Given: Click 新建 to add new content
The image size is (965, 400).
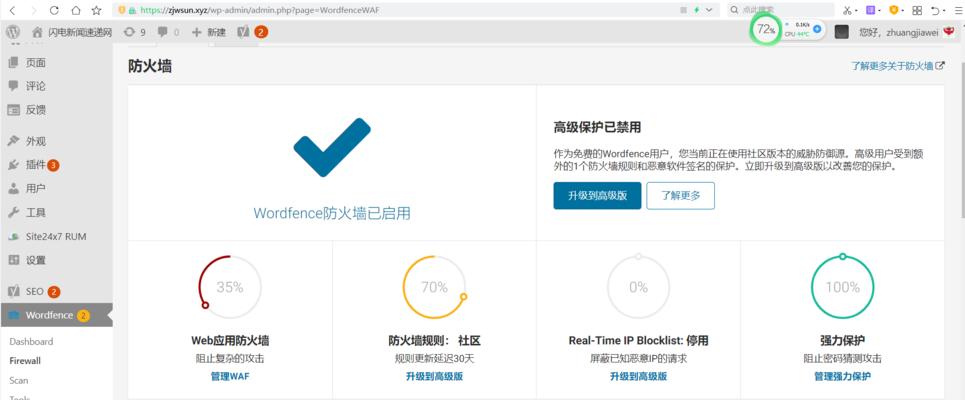Looking at the screenshot, I should point(209,32).
